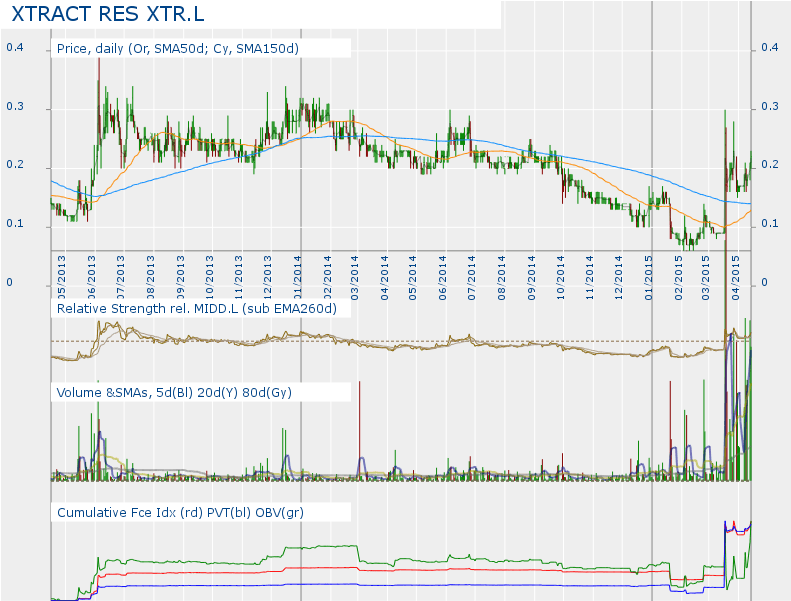Click the 0.1 value on left price axis

tap(15, 224)
